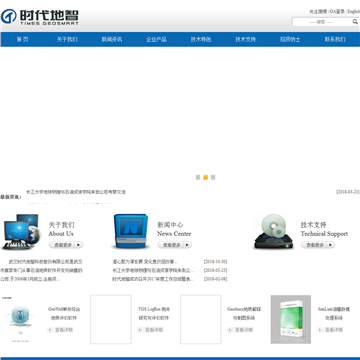Click into the search input field
Viewport: 360px width, 360px height.
click(321, 22)
